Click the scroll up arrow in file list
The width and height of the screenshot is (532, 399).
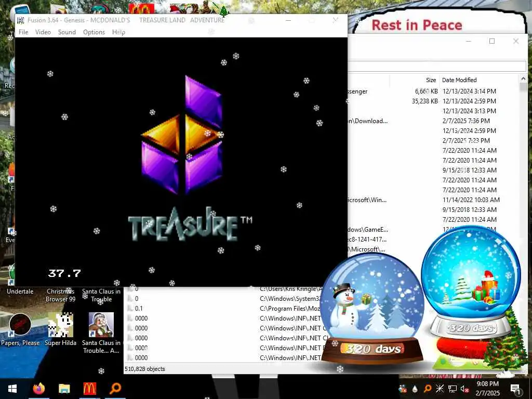click(x=523, y=79)
